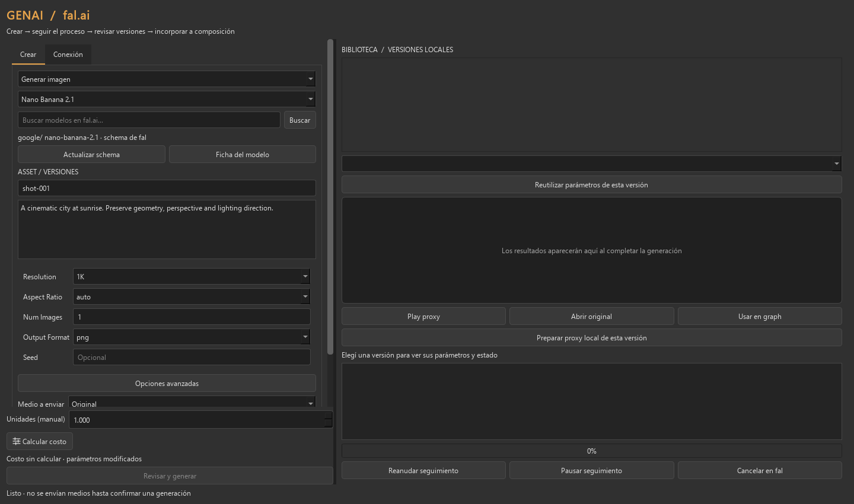Open Ficha del modelo
This screenshot has width=854, height=504.
coord(243,154)
